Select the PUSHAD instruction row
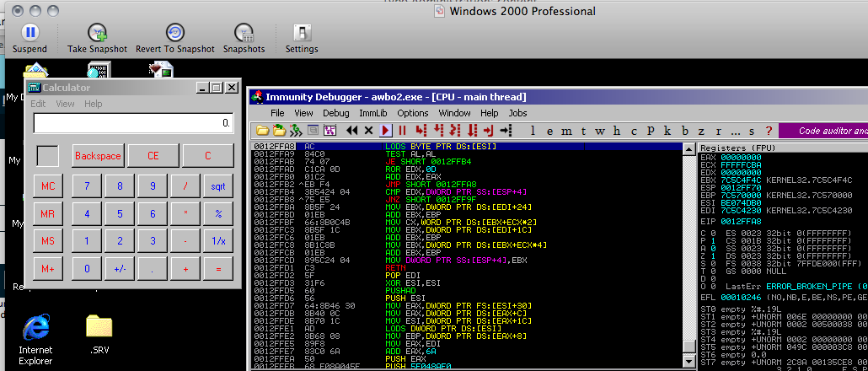The height and width of the screenshot is (371, 868). (467, 289)
